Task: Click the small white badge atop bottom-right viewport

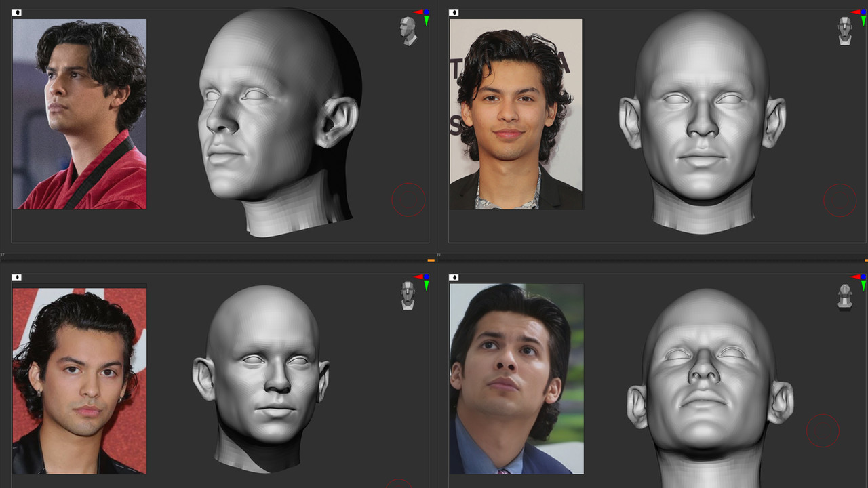Action: 454,277
